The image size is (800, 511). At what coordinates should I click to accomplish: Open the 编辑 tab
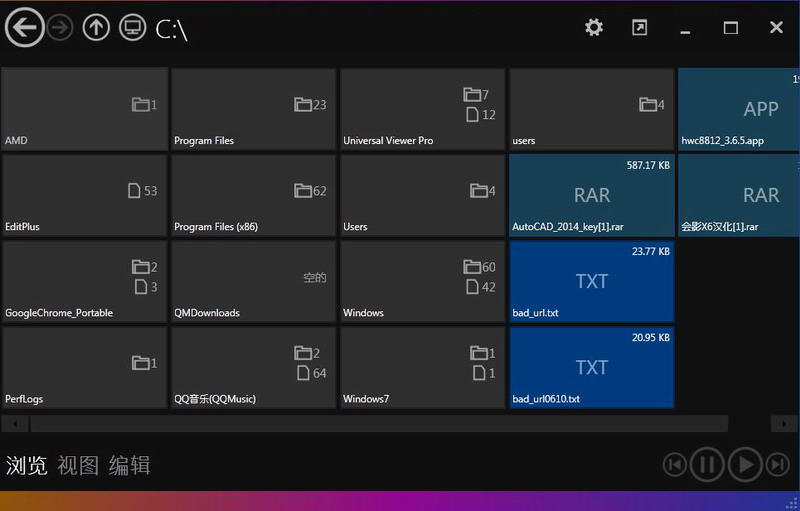tap(130, 465)
